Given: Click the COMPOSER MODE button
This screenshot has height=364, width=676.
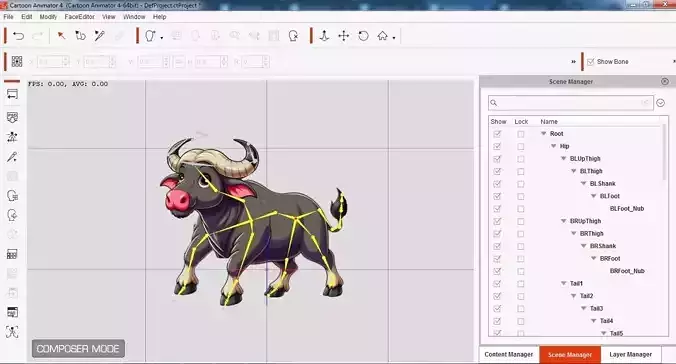Looking at the screenshot, I should (x=78, y=348).
